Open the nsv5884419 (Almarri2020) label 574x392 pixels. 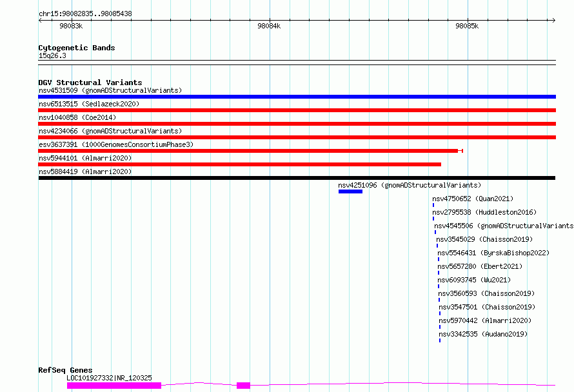click(85, 171)
